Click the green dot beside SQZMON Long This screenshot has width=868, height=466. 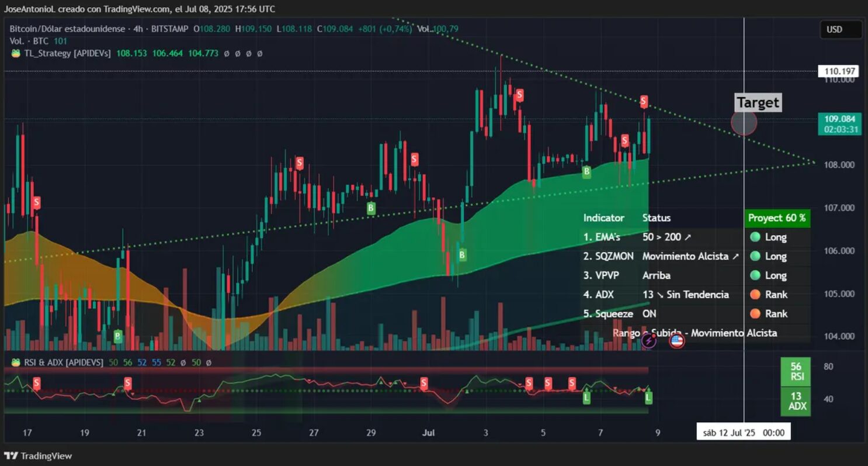pyautogui.click(x=755, y=256)
